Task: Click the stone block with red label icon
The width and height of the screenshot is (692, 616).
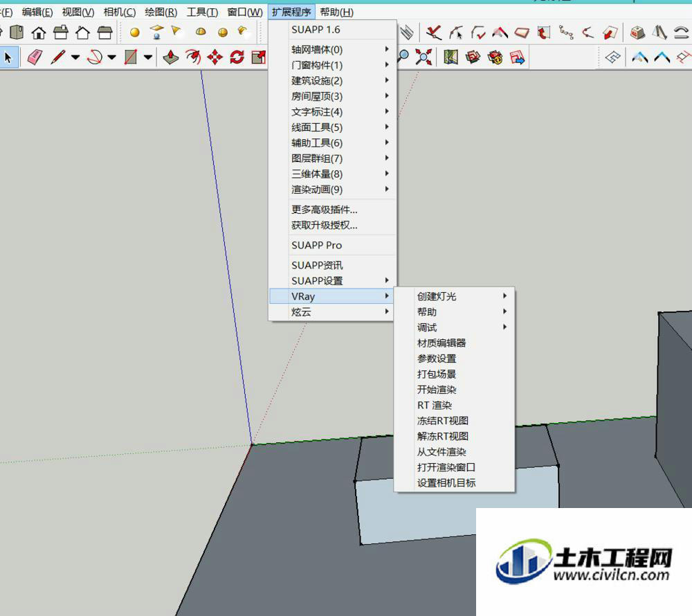Action: click(637, 33)
